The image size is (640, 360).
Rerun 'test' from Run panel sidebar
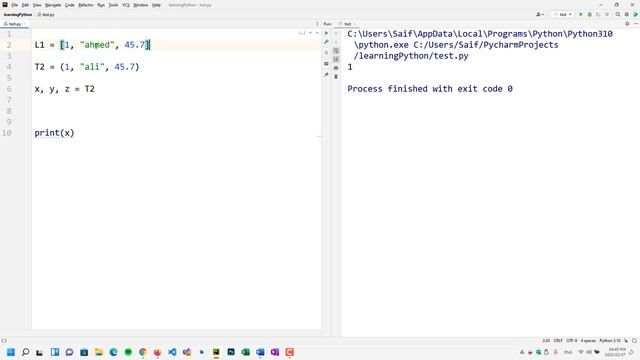[326, 33]
